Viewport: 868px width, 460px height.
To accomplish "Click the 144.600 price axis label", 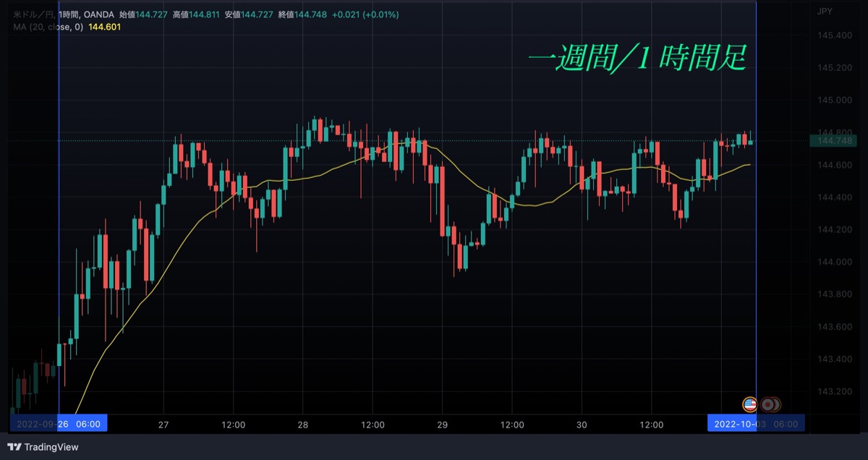I will (834, 165).
